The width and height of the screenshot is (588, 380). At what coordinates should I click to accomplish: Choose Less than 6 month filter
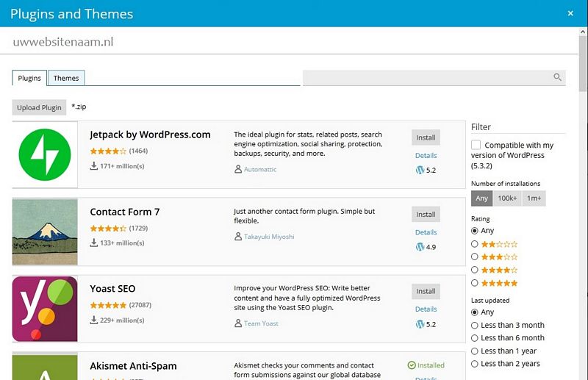click(474, 338)
